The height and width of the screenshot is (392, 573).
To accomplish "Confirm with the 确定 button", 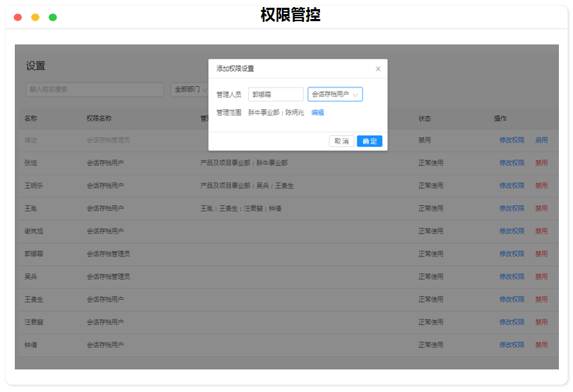I will coord(369,141).
